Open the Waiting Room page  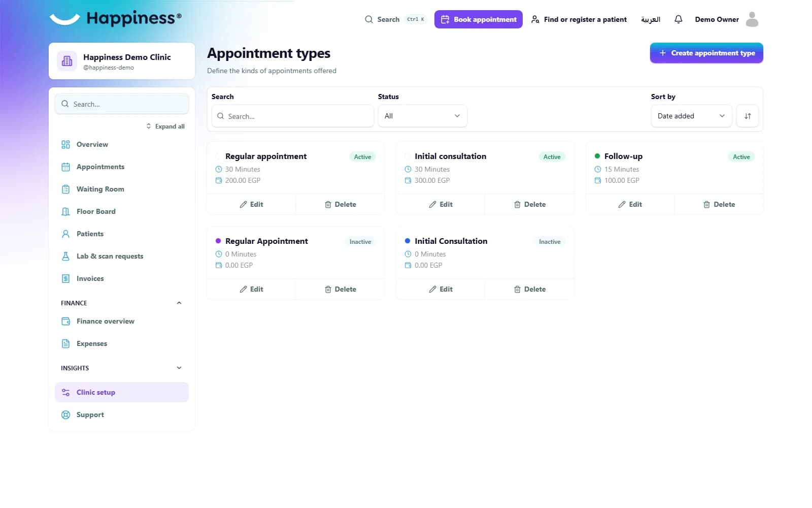pos(122,189)
